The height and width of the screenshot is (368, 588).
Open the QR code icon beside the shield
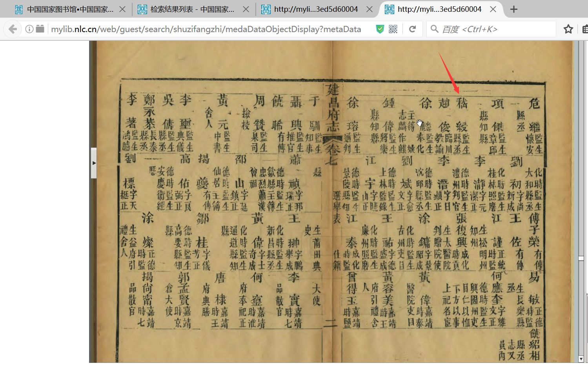[x=392, y=29]
